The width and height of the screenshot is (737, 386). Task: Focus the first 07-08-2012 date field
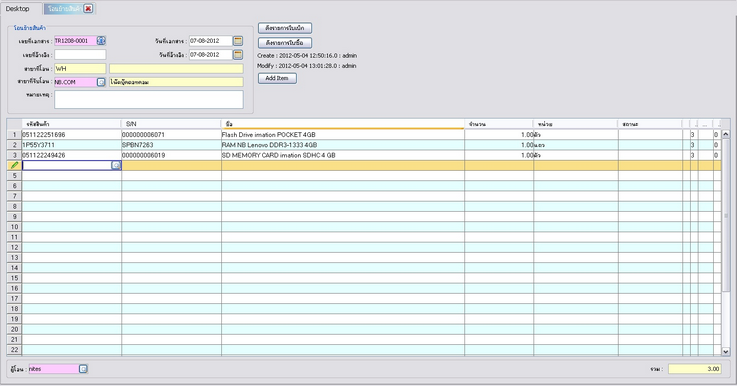coord(211,41)
